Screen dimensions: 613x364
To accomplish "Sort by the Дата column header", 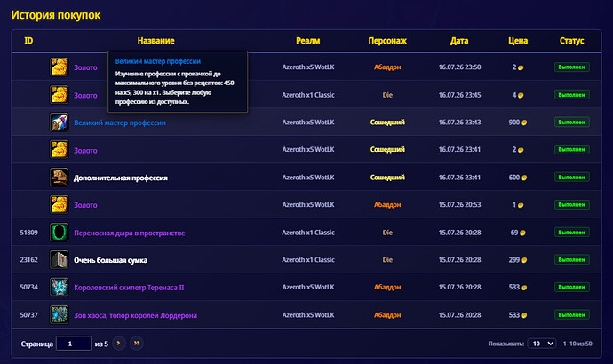I will point(459,41).
